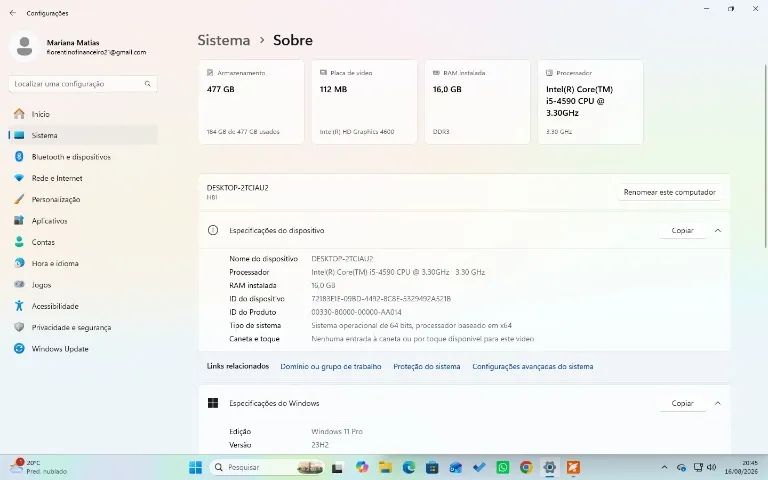Click the volume icon in system tray
The width and height of the screenshot is (768, 480).
click(x=712, y=467)
